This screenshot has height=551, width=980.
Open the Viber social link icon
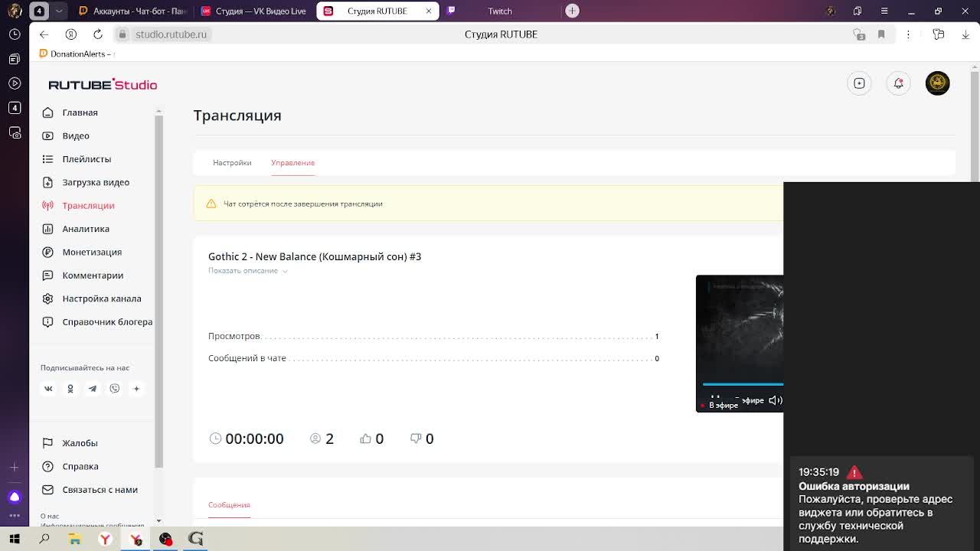[x=115, y=389]
